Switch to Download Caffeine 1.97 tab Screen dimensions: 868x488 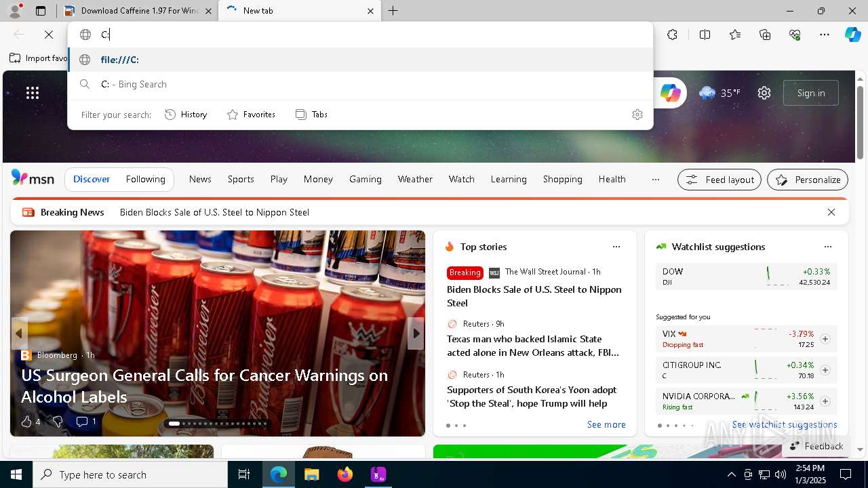click(138, 11)
